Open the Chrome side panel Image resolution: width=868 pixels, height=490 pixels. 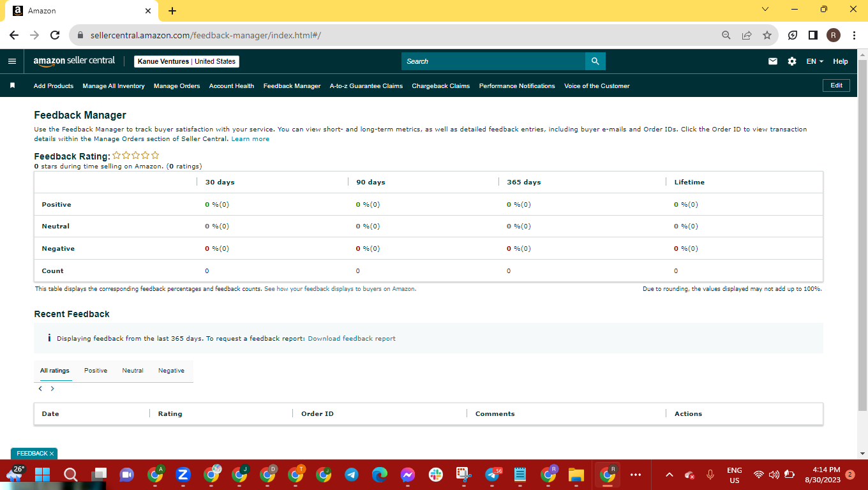(813, 35)
